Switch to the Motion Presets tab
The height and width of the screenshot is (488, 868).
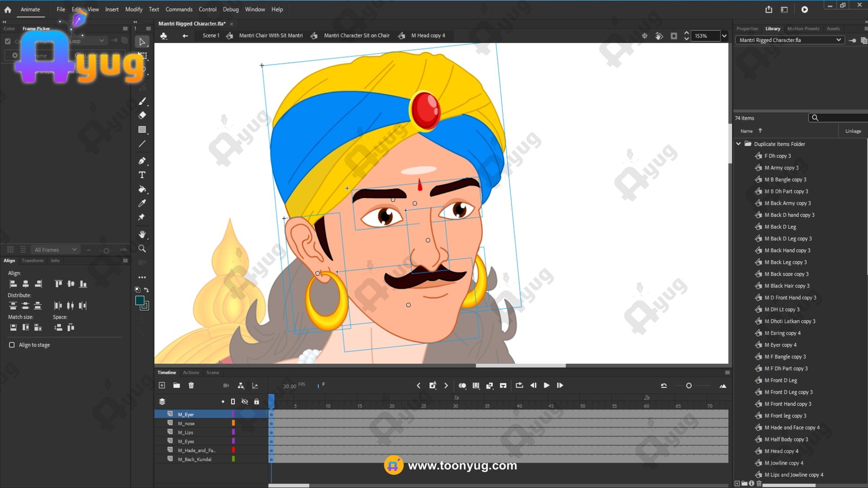(x=803, y=29)
